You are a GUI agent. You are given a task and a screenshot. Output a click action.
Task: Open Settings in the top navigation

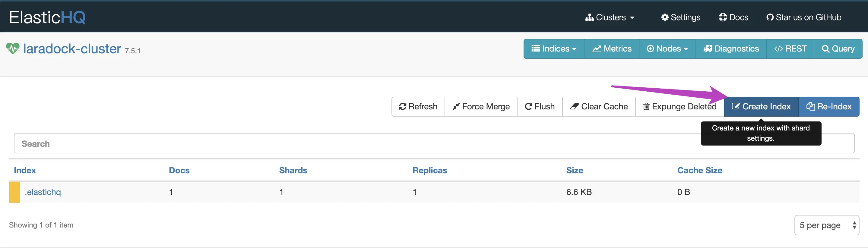point(681,17)
